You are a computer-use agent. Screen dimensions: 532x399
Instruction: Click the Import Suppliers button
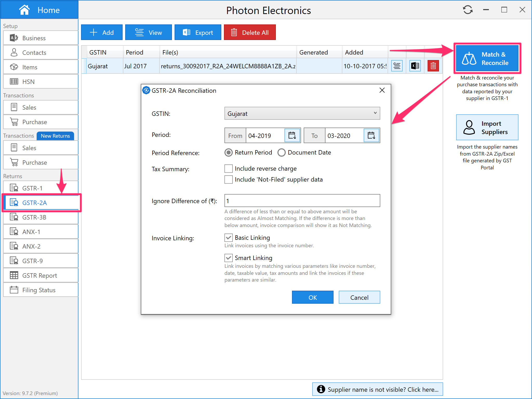(487, 128)
